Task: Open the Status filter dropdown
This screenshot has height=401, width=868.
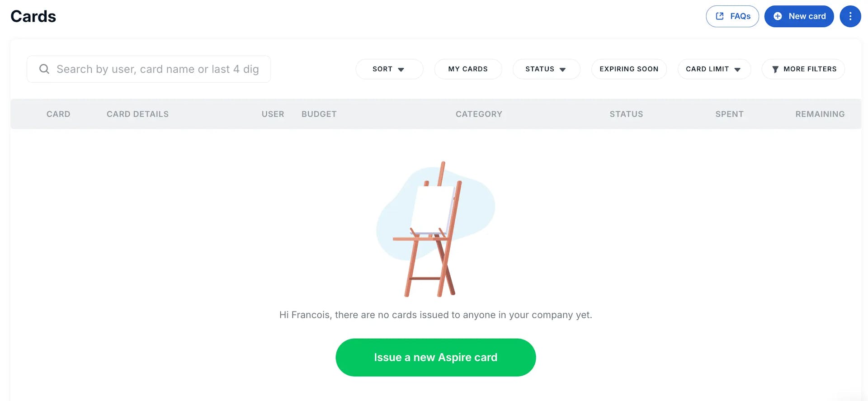Action: 546,69
